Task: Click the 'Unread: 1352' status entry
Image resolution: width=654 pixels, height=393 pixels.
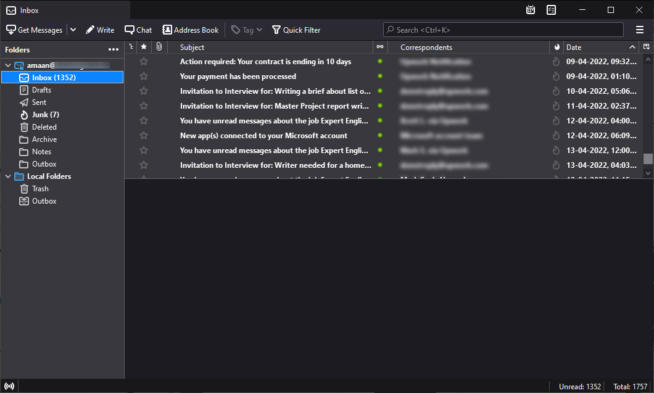Action: (x=580, y=387)
